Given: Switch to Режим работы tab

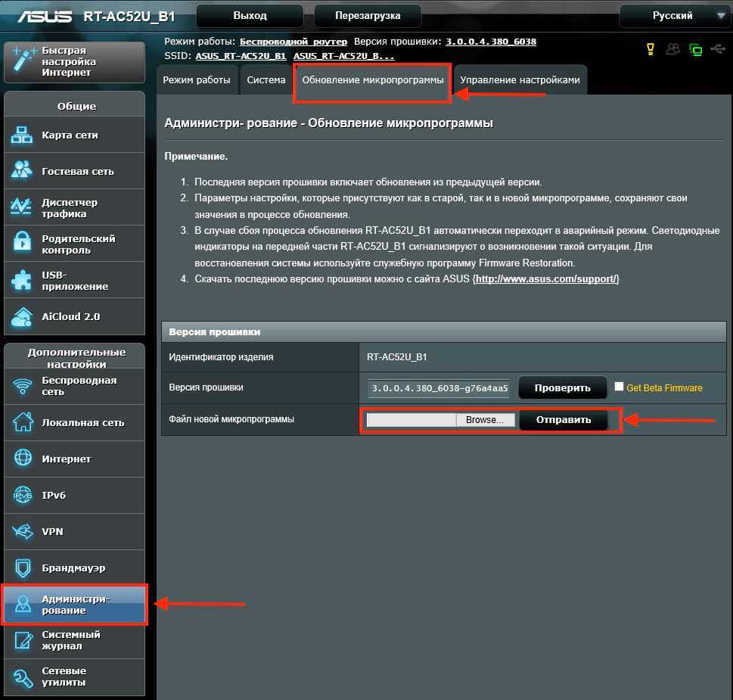Looking at the screenshot, I should click(x=197, y=80).
